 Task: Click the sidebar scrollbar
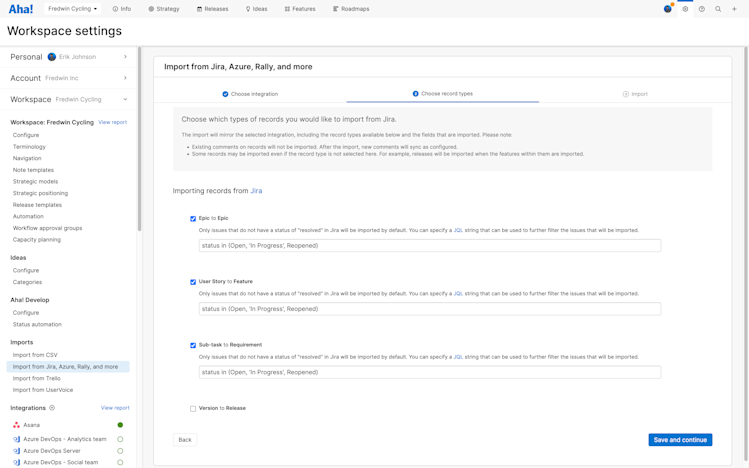139,138
